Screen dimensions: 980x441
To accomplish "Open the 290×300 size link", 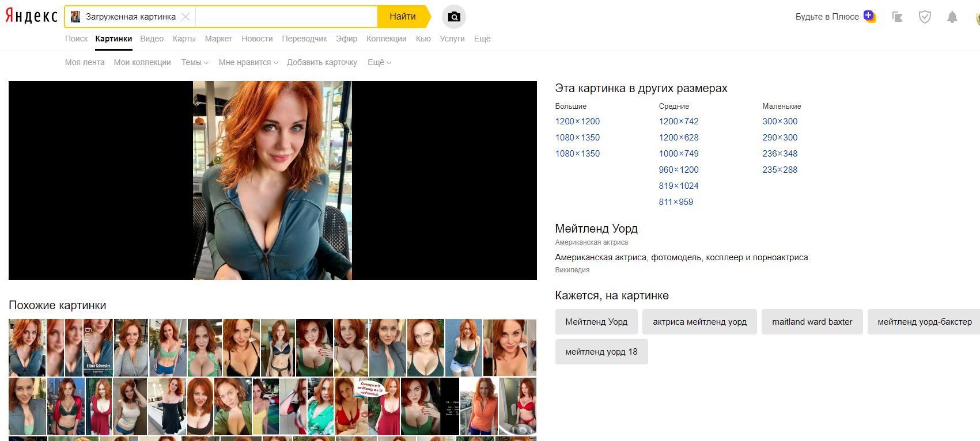I will (780, 138).
